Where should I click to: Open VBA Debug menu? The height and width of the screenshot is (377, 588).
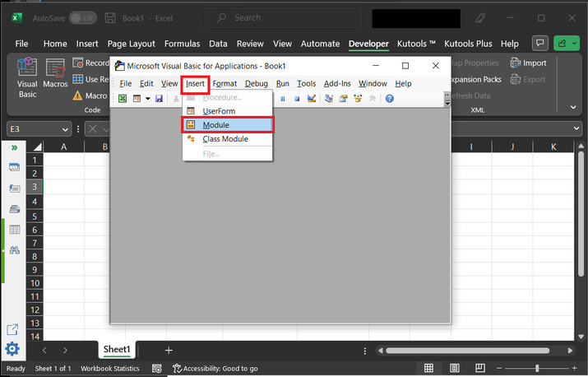[x=257, y=84]
